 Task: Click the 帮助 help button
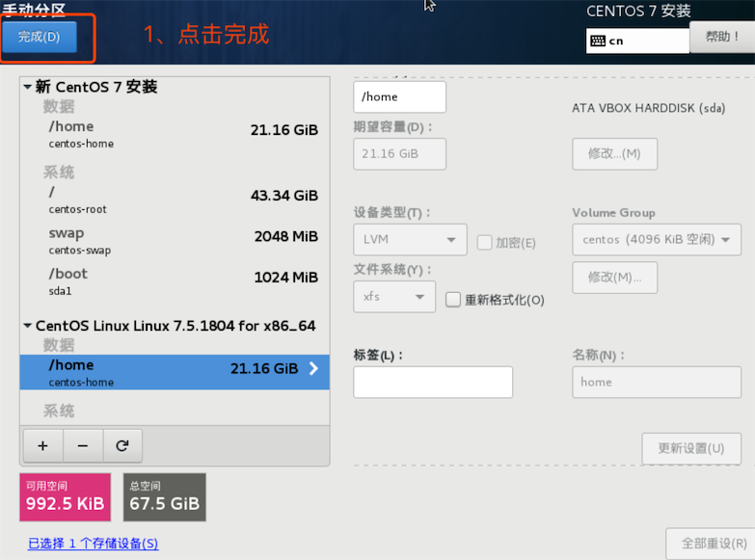pyautogui.click(x=722, y=37)
